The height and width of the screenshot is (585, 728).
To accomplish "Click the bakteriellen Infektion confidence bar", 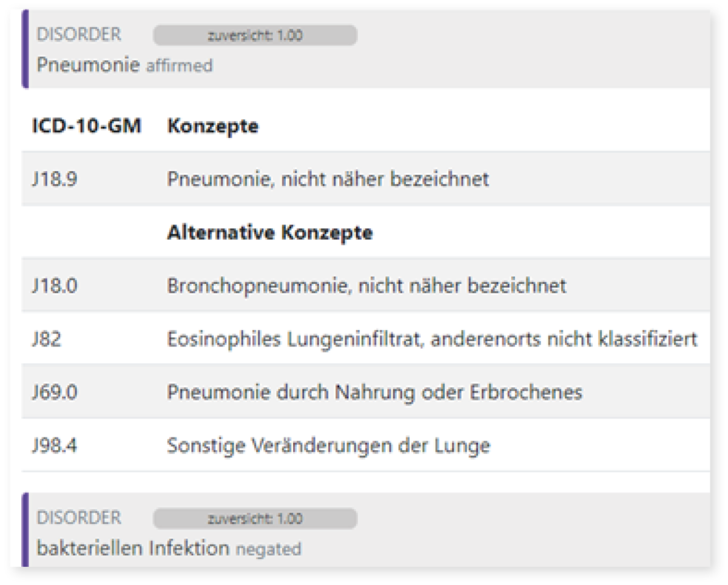I will coord(255,519).
